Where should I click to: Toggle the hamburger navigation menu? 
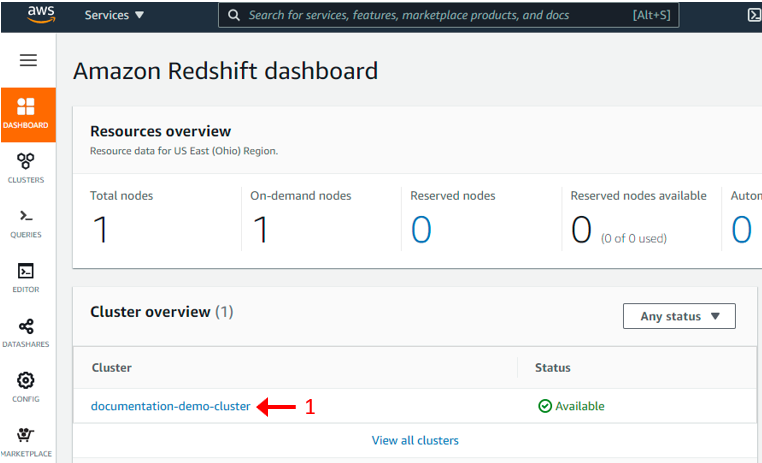click(x=28, y=60)
